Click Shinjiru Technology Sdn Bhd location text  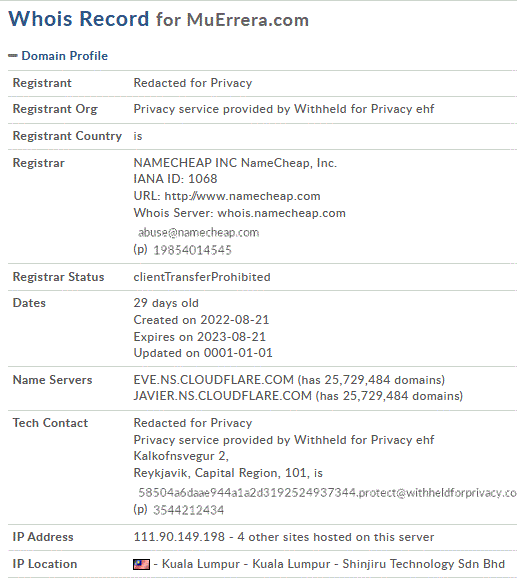(x=423, y=564)
